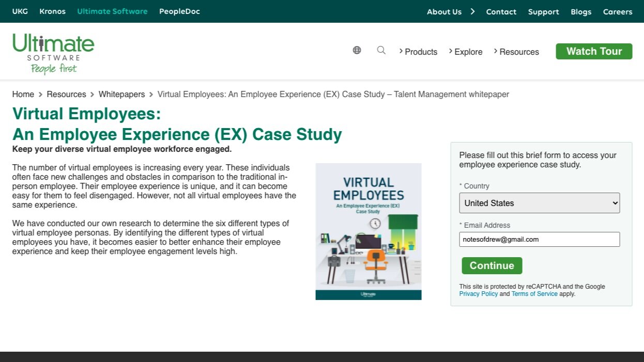Open the Country selection dropdown
Screen dimensions: 644x362
coord(539,203)
